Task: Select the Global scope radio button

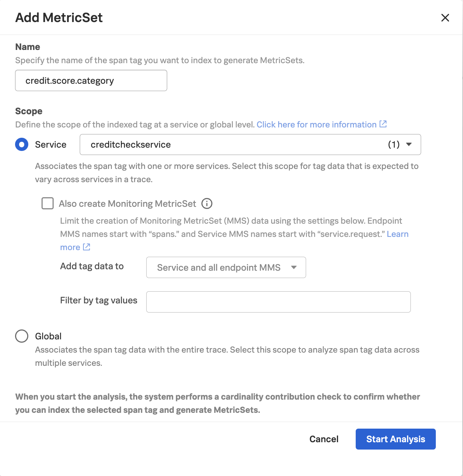Action: (22, 336)
